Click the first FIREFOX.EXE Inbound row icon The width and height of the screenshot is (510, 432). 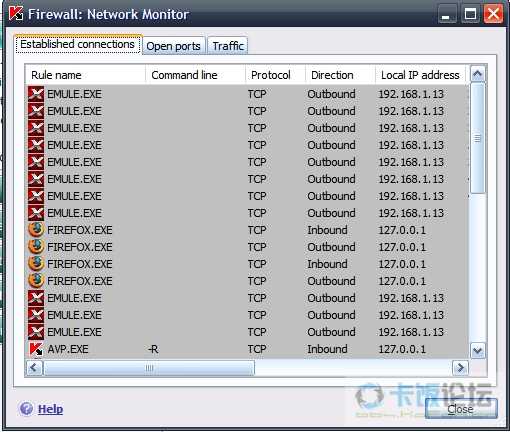click(x=36, y=230)
